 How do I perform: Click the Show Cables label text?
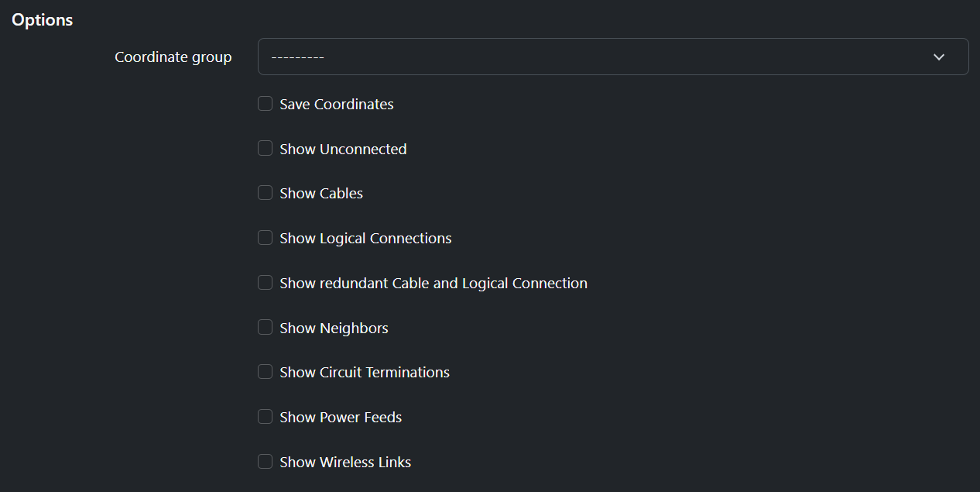click(320, 192)
